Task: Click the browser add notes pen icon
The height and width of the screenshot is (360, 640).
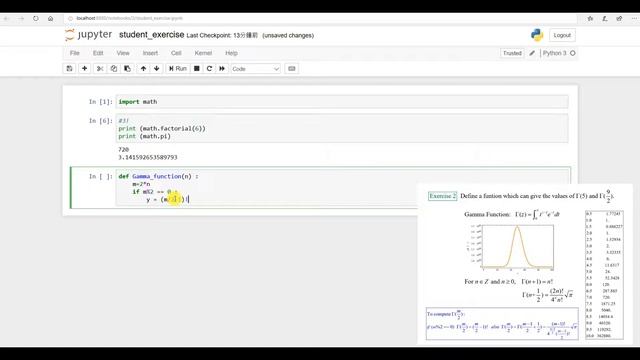Action: (605, 18)
